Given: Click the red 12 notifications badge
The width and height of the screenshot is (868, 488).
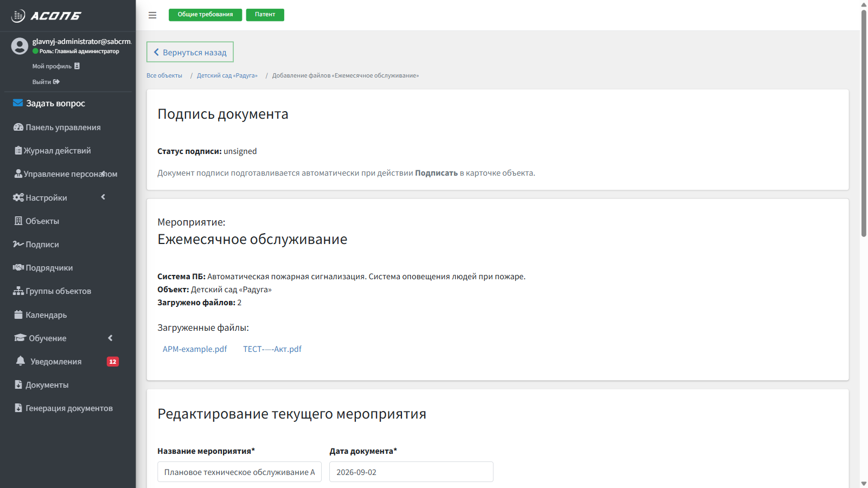Looking at the screenshot, I should pos(113,362).
